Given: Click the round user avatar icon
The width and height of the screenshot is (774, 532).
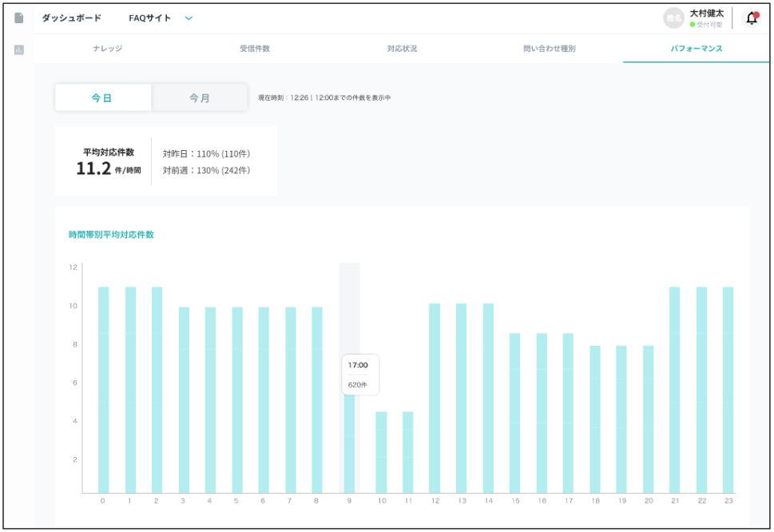Looking at the screenshot, I should (x=673, y=18).
